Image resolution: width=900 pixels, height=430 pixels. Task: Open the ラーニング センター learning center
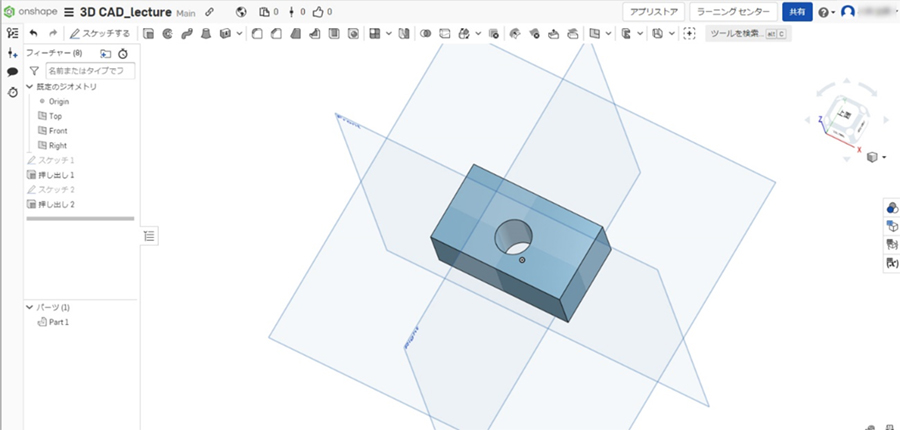733,12
